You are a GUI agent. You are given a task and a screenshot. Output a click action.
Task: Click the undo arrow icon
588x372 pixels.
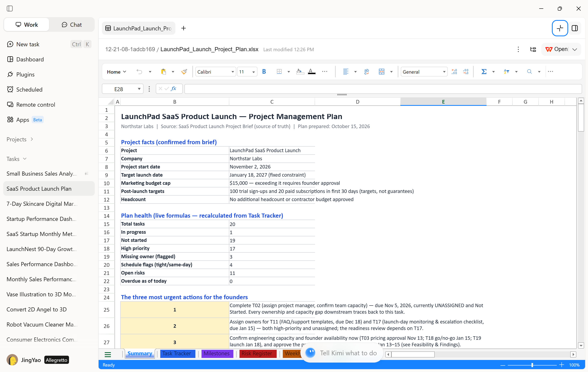pos(139,72)
